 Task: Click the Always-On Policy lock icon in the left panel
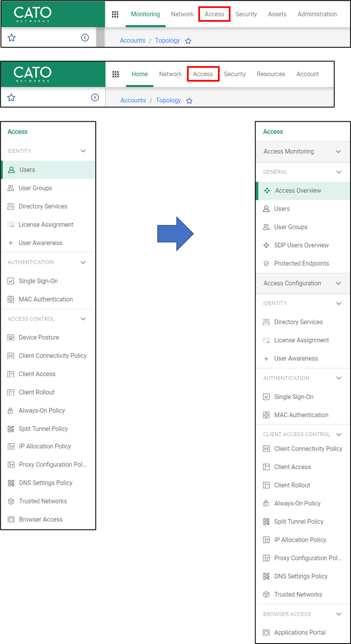coord(11,411)
